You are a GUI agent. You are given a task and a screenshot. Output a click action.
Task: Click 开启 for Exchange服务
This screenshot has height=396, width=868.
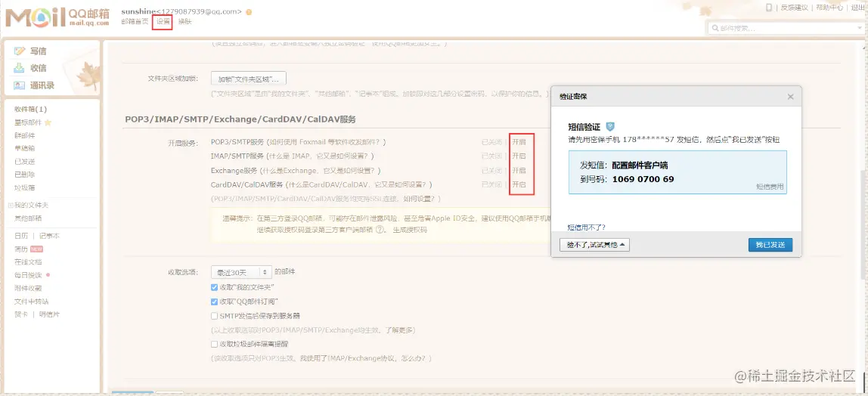[519, 170]
